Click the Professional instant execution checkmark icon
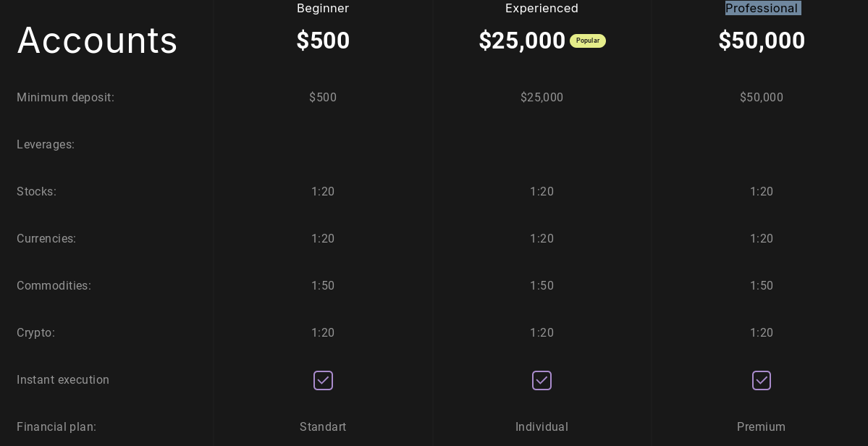868x446 pixels. (x=761, y=380)
